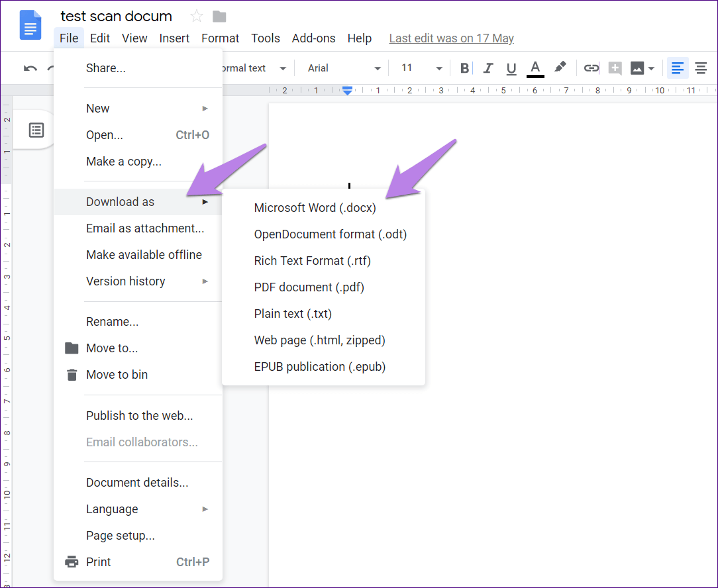This screenshot has width=718, height=588.
Task: Click the Insert link icon
Action: (591, 68)
